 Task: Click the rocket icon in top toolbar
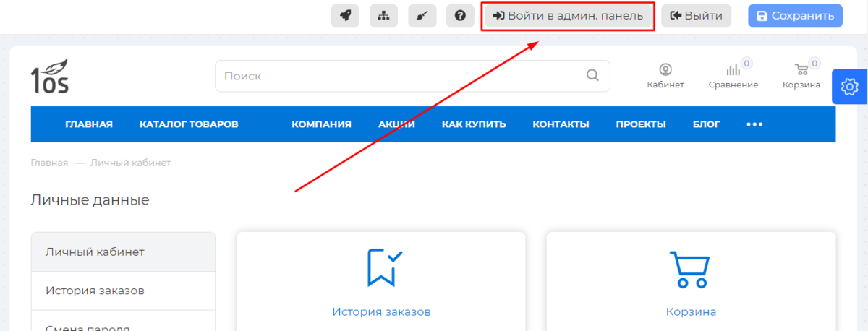click(x=345, y=15)
